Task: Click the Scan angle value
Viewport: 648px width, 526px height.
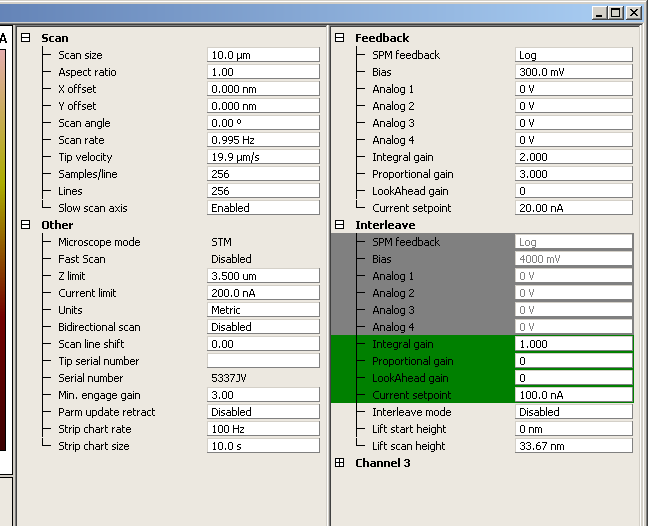Action: tap(263, 123)
